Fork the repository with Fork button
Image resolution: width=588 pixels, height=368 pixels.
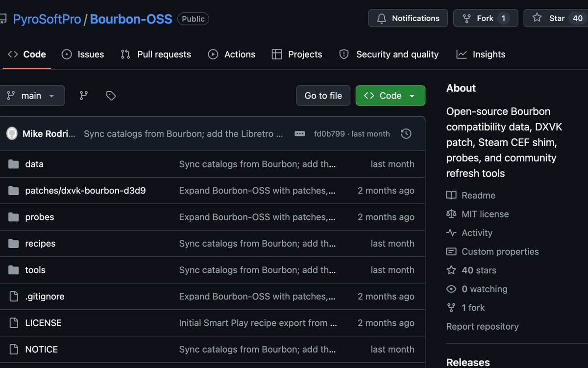(485, 18)
